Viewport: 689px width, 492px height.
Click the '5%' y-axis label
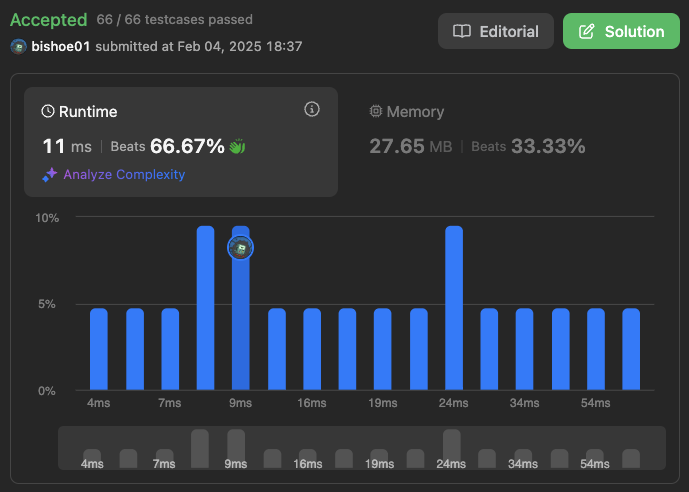coord(47,304)
